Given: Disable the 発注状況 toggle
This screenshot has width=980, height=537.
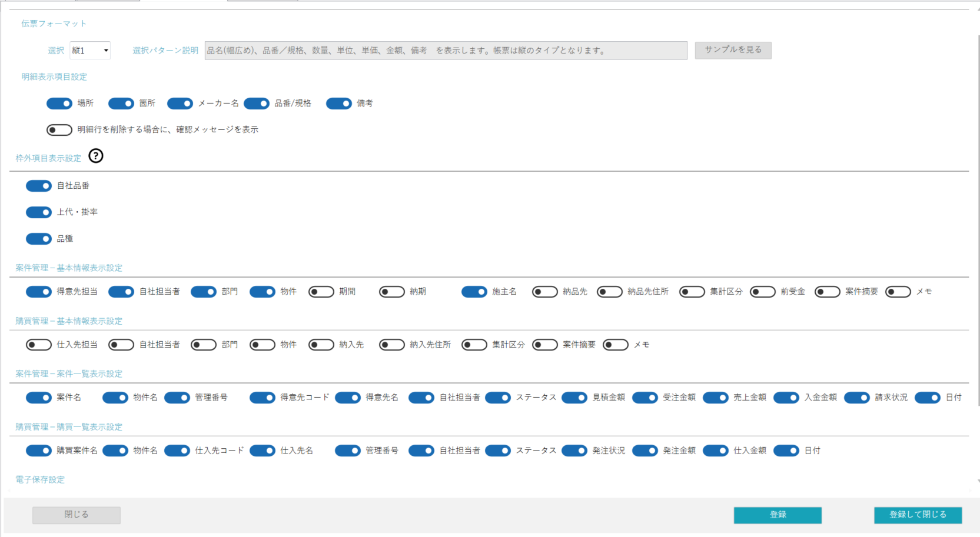Looking at the screenshot, I should coord(574,451).
